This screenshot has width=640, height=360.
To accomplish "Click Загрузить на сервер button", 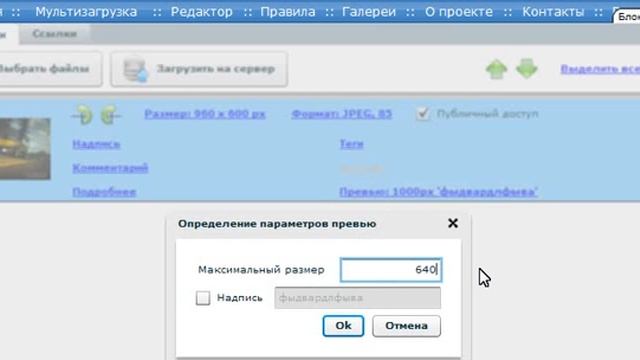I will tap(199, 69).
